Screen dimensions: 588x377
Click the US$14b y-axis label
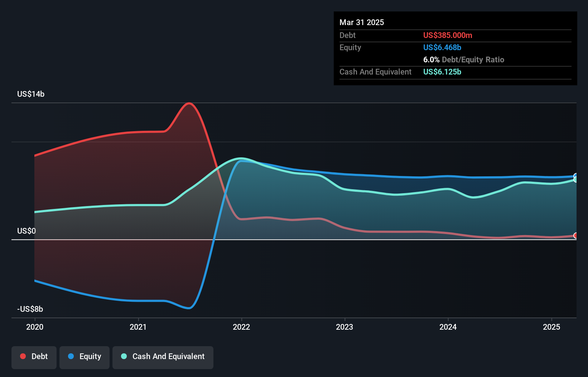tap(31, 94)
